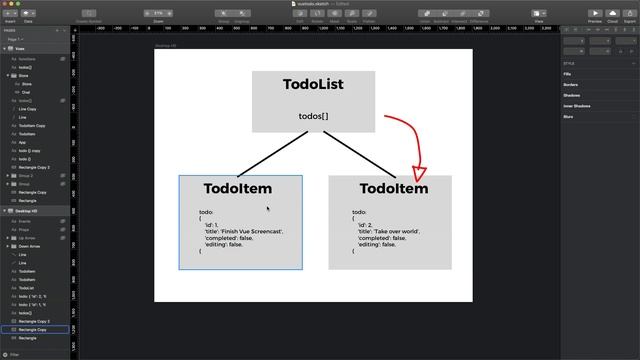Viewport: 640px width, 360px height.
Task: Click the Flatten tool icon
Action: coord(369,13)
